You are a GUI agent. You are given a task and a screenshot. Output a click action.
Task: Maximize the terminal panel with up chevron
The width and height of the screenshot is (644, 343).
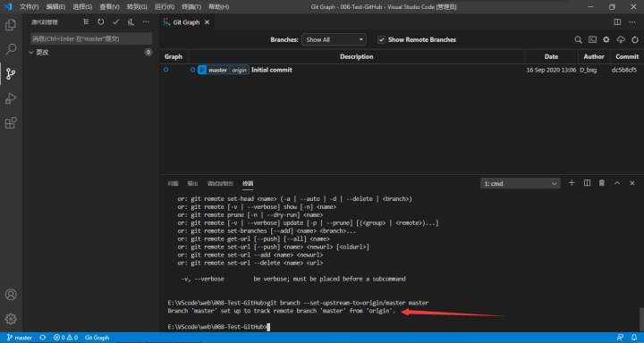pos(617,183)
